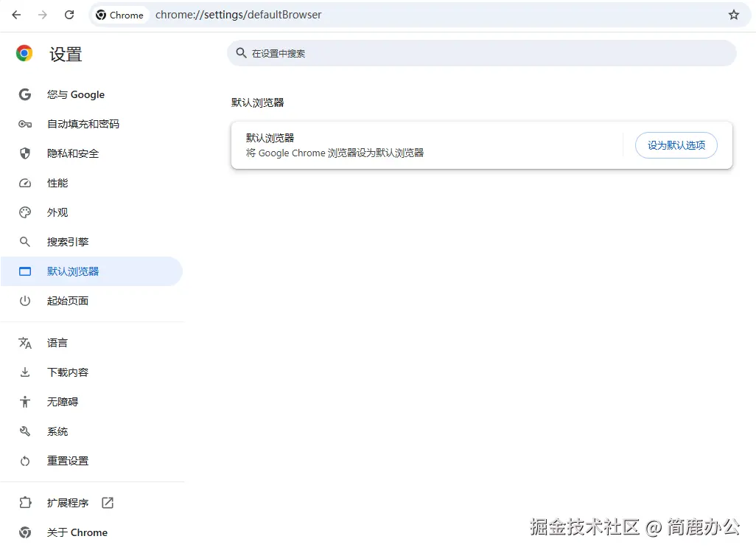
Task: Click the 性能 speedometer icon
Action: coord(24,183)
